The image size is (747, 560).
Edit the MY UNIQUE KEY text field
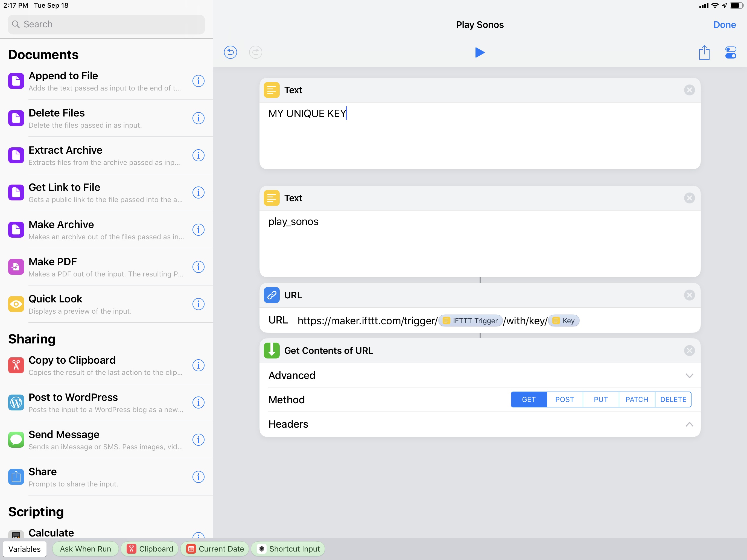click(x=480, y=135)
